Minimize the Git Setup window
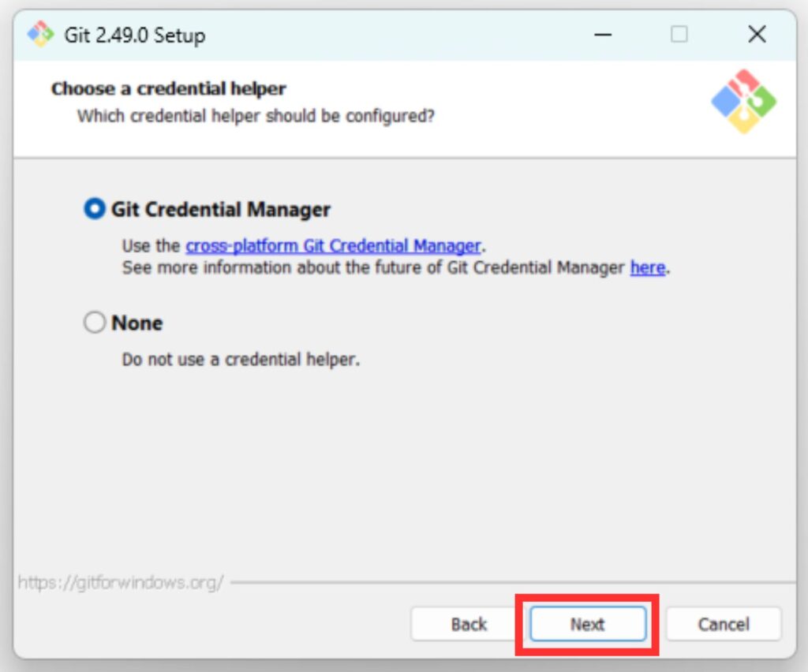The width and height of the screenshot is (808, 672). 602,35
